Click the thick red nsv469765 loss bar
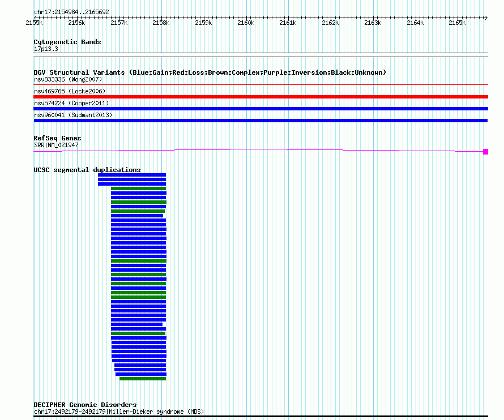 (260, 97)
